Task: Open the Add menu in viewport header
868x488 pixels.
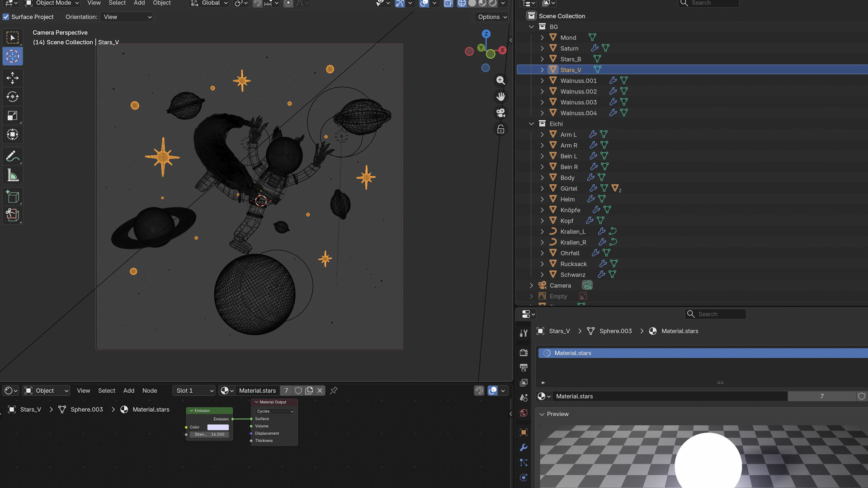Action: (x=139, y=3)
